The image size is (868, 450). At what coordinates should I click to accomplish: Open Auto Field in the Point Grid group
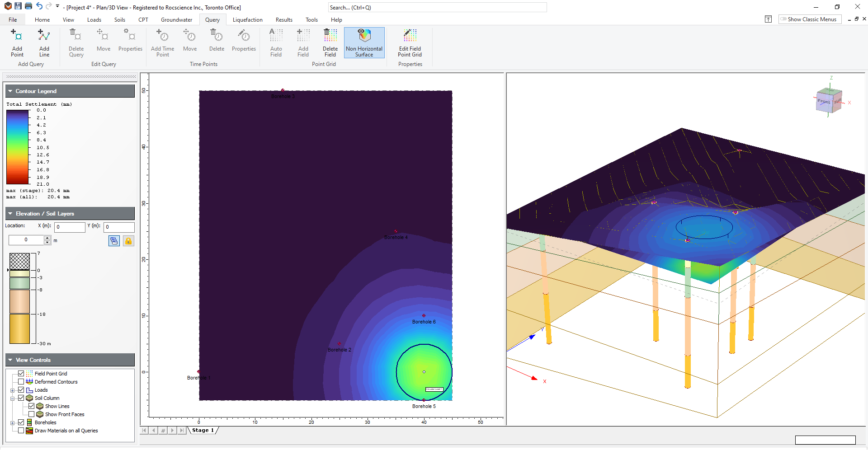coord(276,43)
